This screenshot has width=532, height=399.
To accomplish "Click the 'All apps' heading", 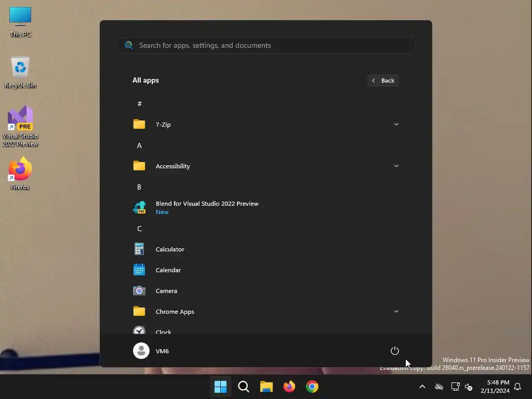I will tap(145, 80).
